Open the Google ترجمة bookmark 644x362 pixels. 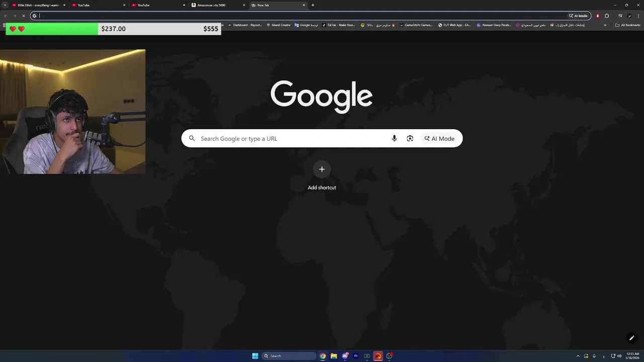click(x=306, y=25)
